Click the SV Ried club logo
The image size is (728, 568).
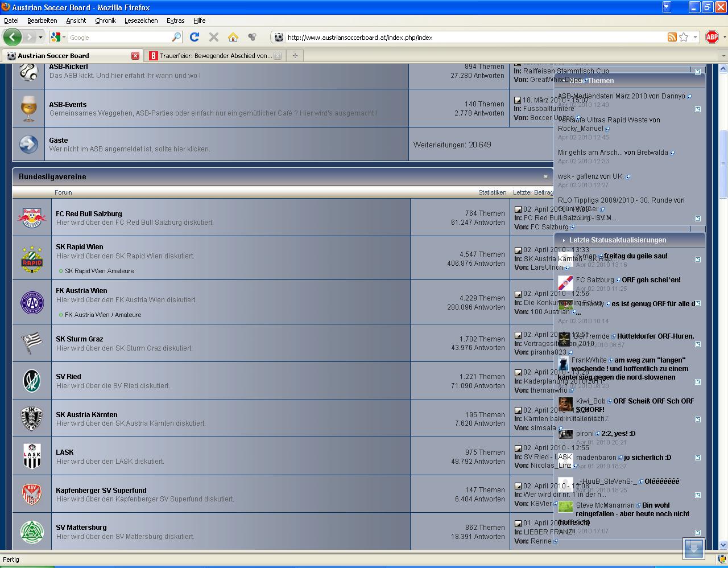(32, 381)
